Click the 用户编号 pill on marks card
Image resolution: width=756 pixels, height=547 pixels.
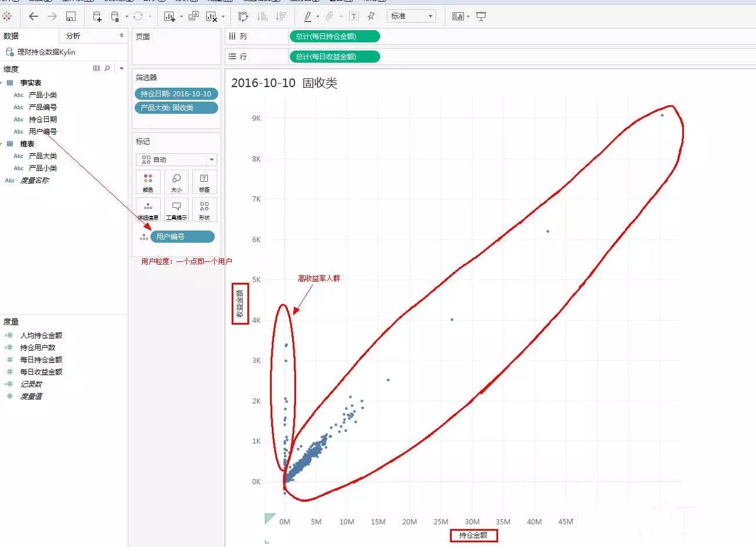(182, 237)
